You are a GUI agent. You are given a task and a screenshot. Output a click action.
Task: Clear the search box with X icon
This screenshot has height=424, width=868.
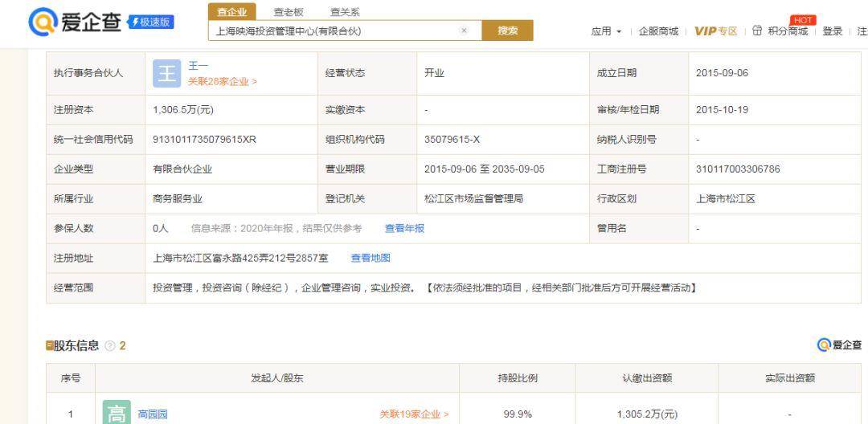[464, 31]
